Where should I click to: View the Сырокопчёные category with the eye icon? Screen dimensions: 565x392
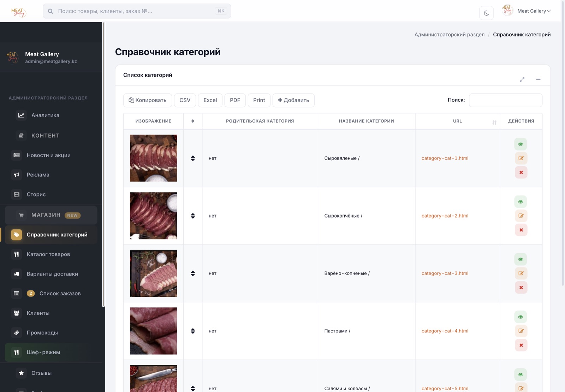[521, 202]
